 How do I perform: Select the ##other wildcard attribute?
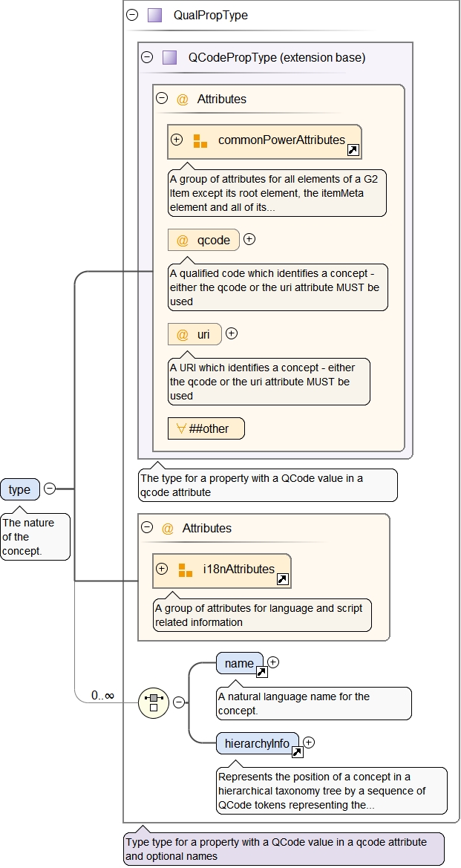tap(206, 428)
